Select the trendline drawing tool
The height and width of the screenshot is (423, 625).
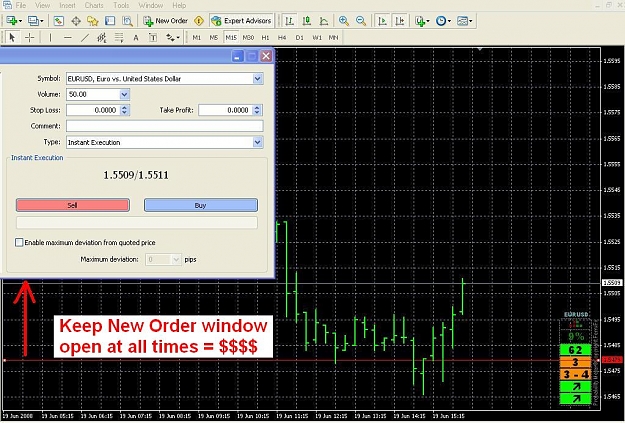pyautogui.click(x=85, y=37)
